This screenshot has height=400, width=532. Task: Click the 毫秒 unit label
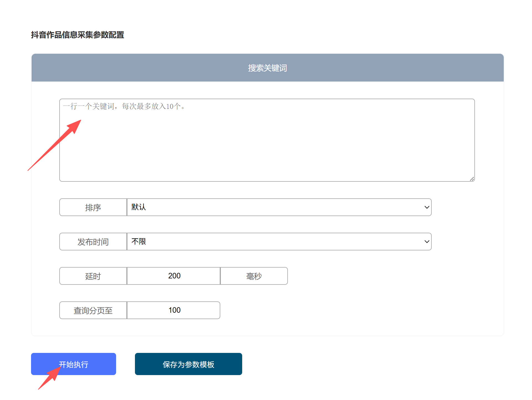point(254,276)
